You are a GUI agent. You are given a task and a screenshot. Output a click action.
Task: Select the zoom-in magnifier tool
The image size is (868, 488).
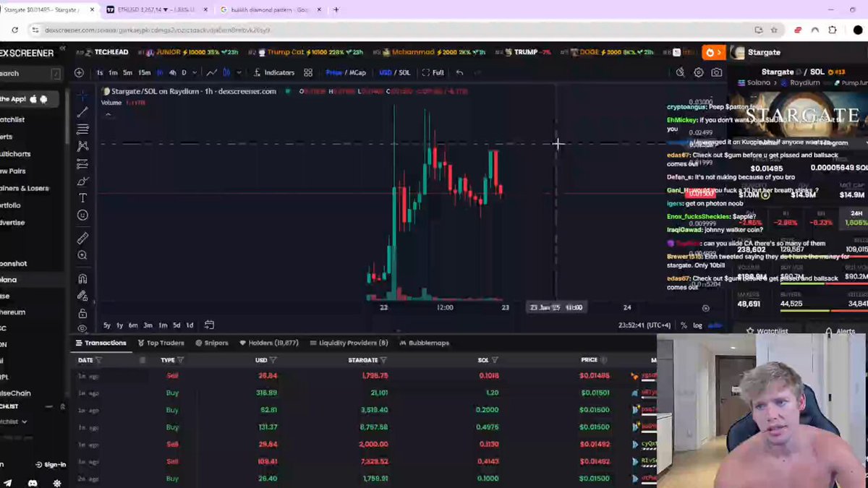pyautogui.click(x=82, y=255)
